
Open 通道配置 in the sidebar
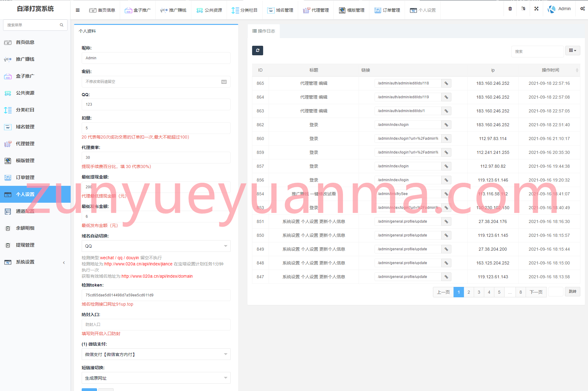tap(35, 211)
